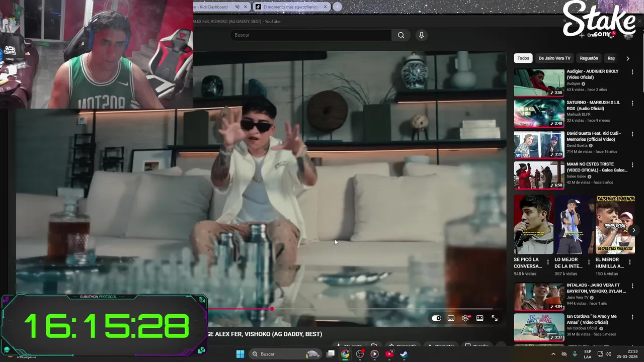644x362 pixels.
Task: Open YouTube account avatar menu
Action: 629,35
